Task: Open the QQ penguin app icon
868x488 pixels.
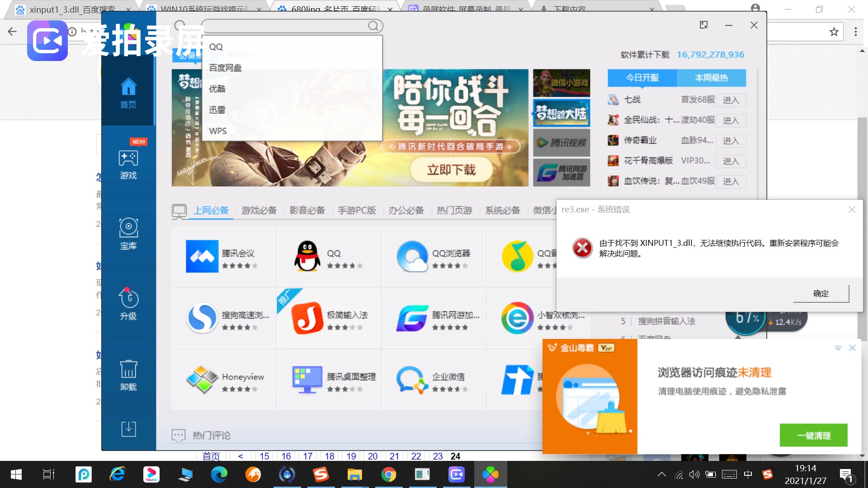Action: (x=307, y=256)
